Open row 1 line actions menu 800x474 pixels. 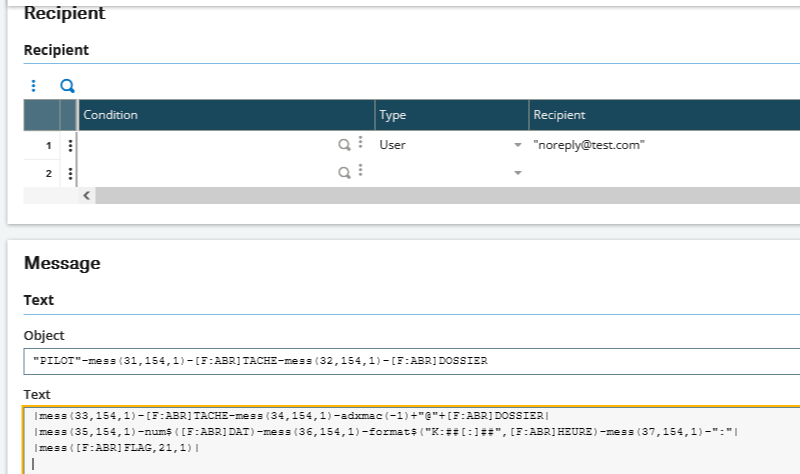(70, 145)
